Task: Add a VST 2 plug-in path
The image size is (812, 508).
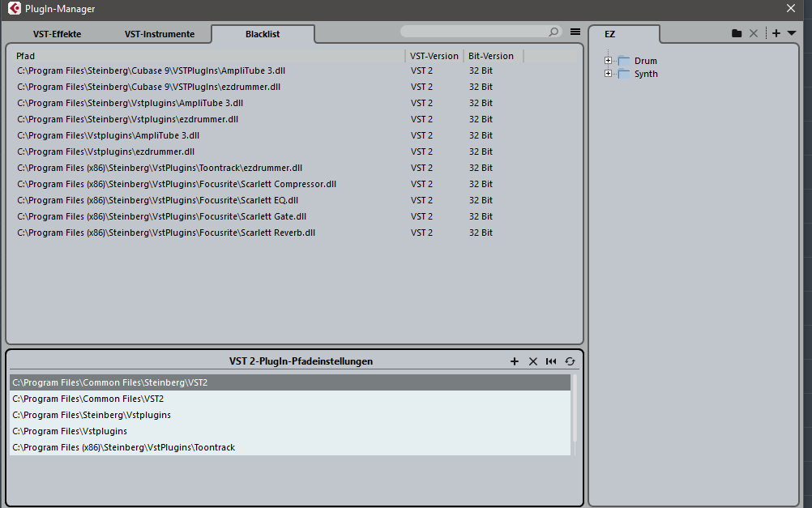Action: tap(515, 361)
